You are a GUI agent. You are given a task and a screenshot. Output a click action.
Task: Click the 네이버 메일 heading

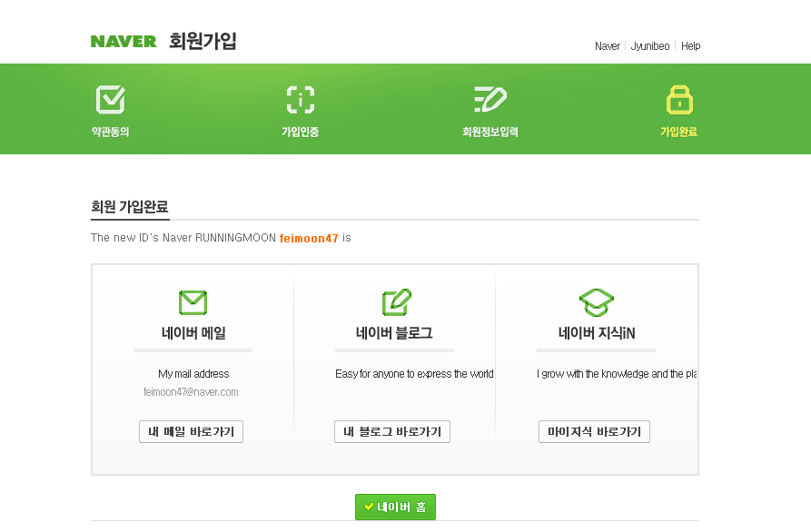click(x=193, y=333)
